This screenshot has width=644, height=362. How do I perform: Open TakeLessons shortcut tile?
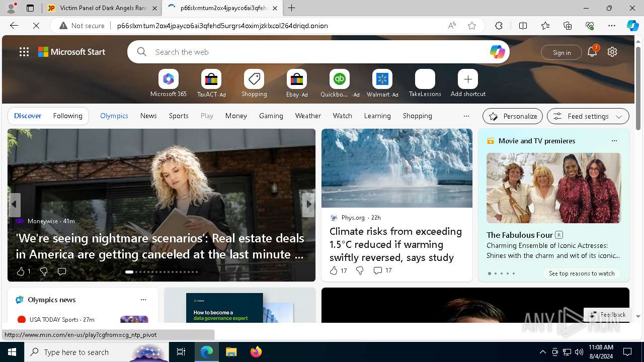tap(425, 83)
